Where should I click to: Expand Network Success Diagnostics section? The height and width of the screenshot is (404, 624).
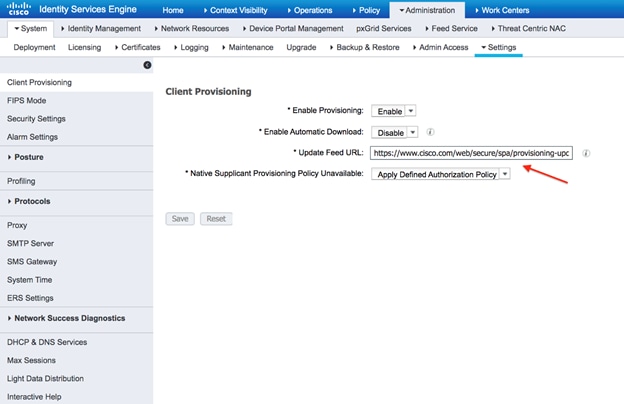tap(66, 318)
